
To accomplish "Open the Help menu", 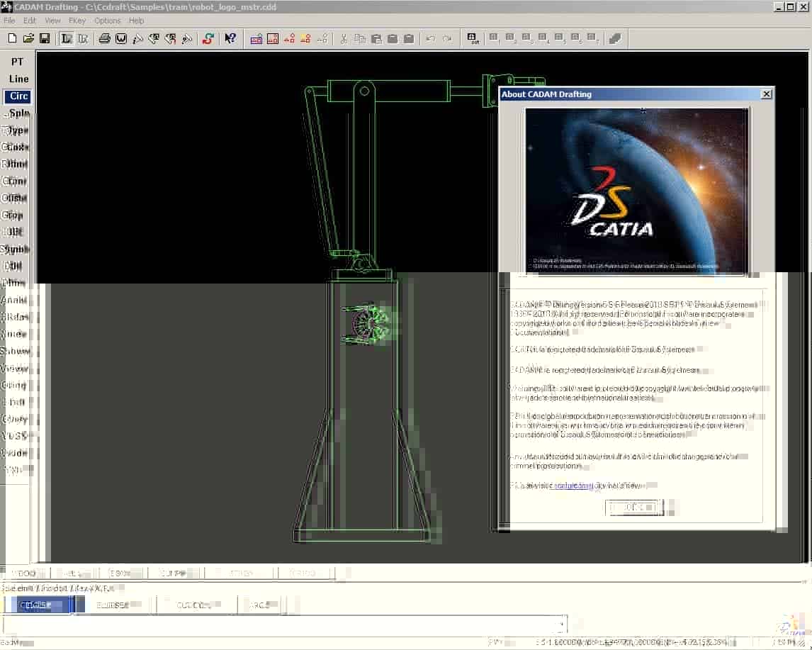I will click(136, 21).
